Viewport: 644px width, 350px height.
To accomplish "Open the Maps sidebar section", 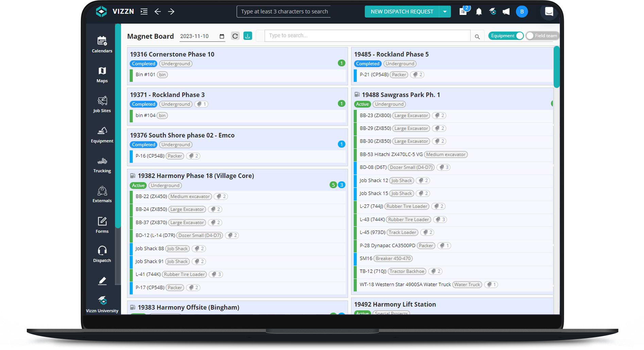I will (x=102, y=75).
